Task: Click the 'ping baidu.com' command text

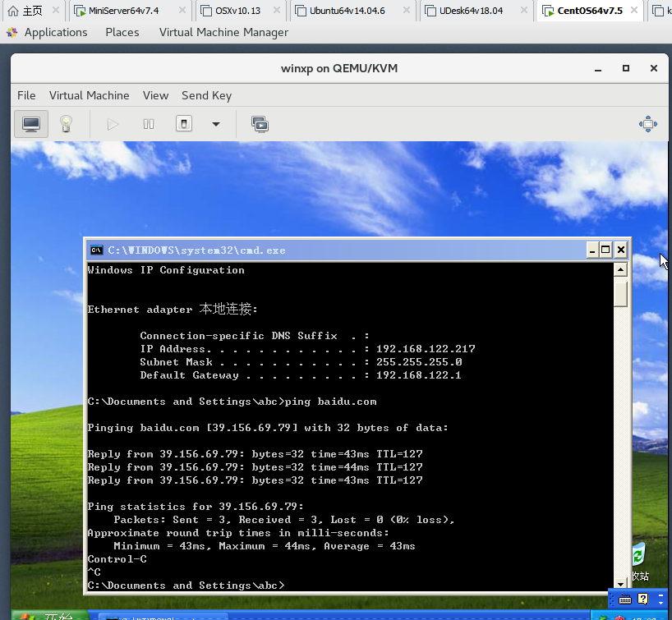Action: pos(330,402)
